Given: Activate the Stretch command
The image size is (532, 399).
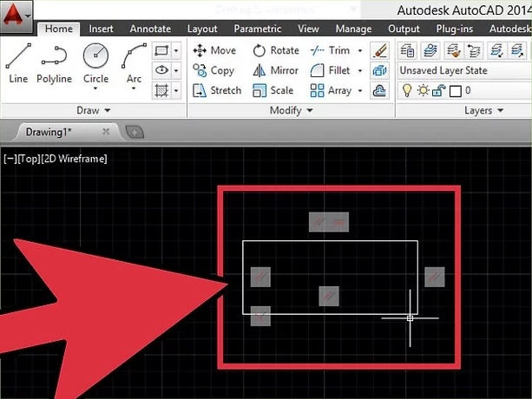Looking at the screenshot, I should (217, 90).
